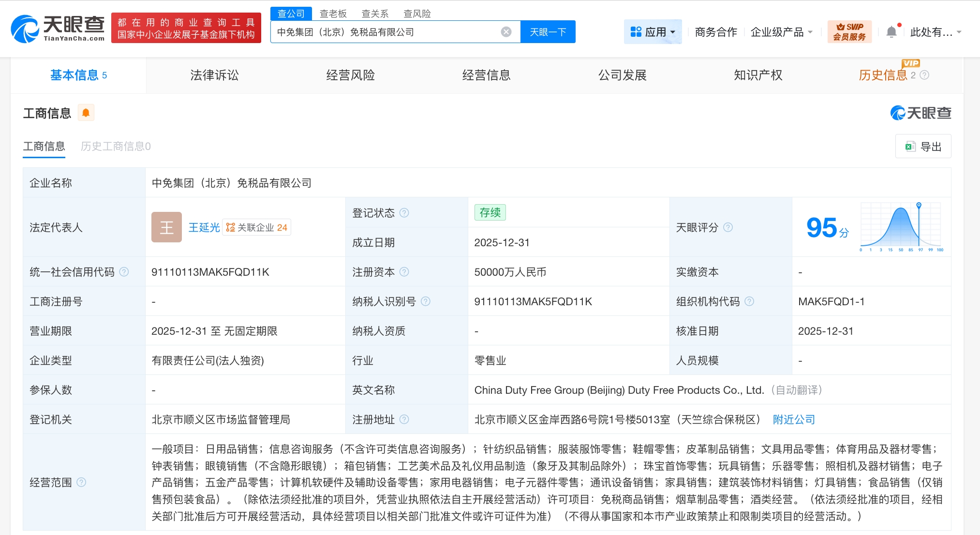This screenshot has height=535, width=980.
Task: Click help icon next to 天眼评分
Action: coord(728,227)
